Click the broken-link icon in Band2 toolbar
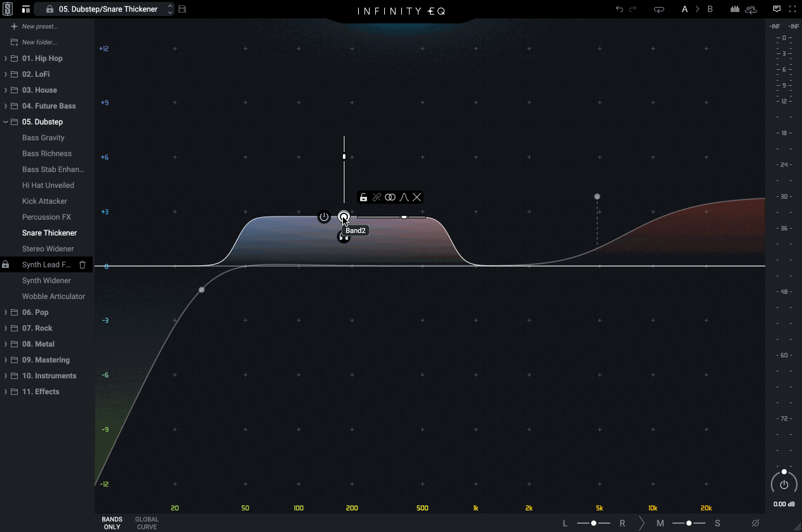The image size is (802, 532). click(x=377, y=197)
